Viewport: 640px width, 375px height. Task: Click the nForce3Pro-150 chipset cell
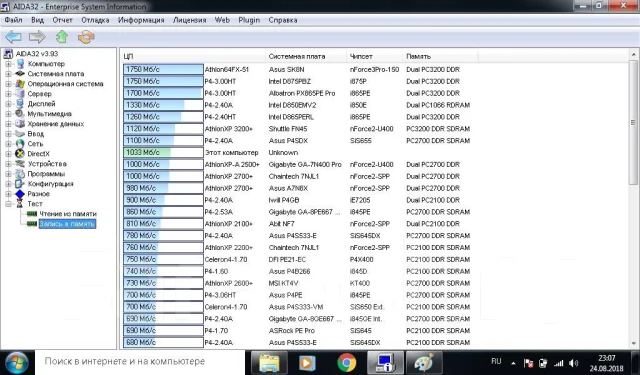coord(374,69)
